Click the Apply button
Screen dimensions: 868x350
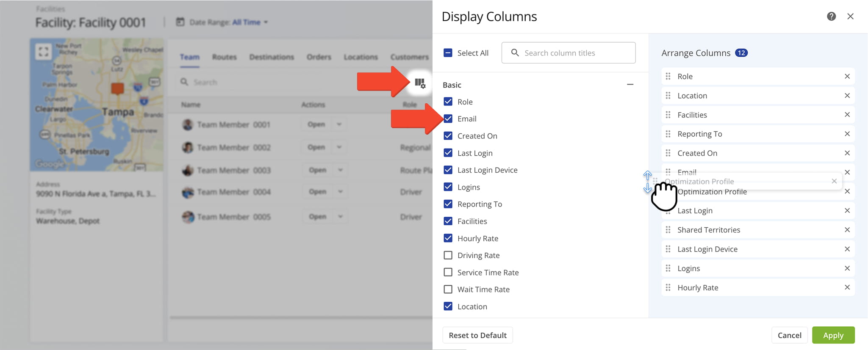tap(833, 335)
